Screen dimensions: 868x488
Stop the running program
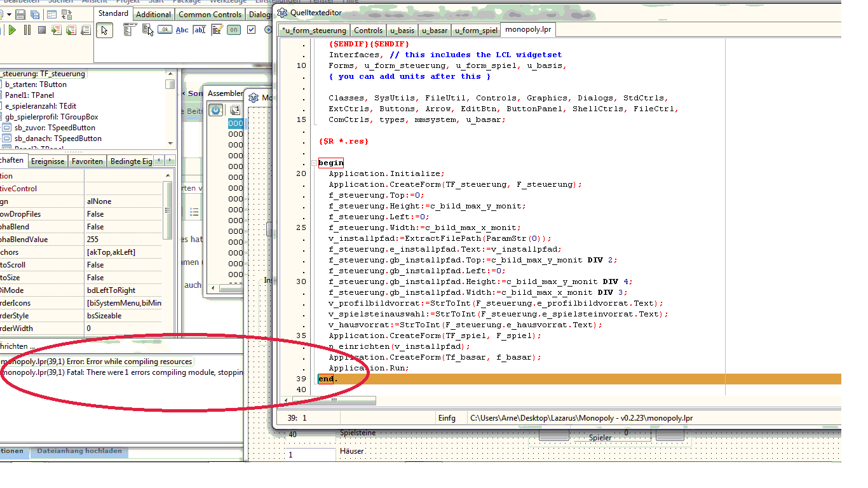pyautogui.click(x=41, y=30)
